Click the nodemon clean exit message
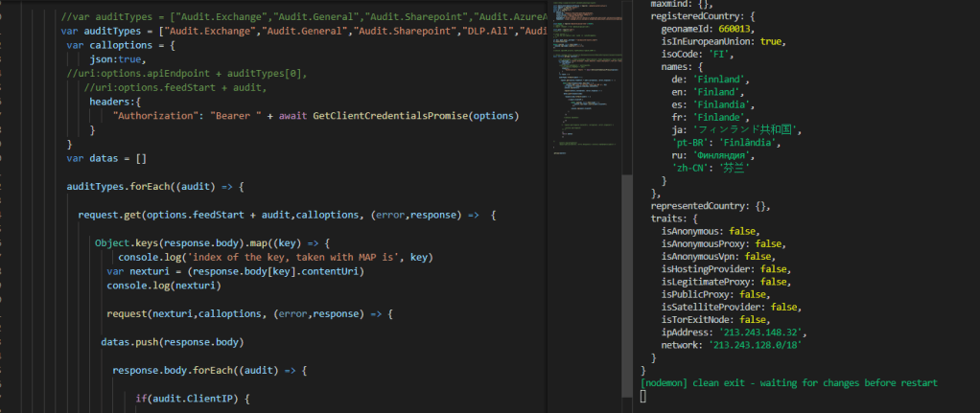This screenshot has width=980, height=413. pyautogui.click(x=788, y=382)
